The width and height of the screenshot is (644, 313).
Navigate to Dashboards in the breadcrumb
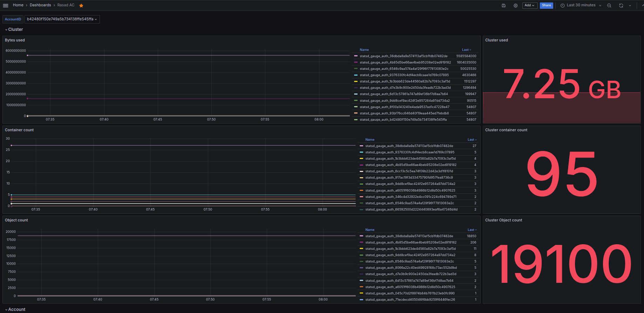(40, 5)
